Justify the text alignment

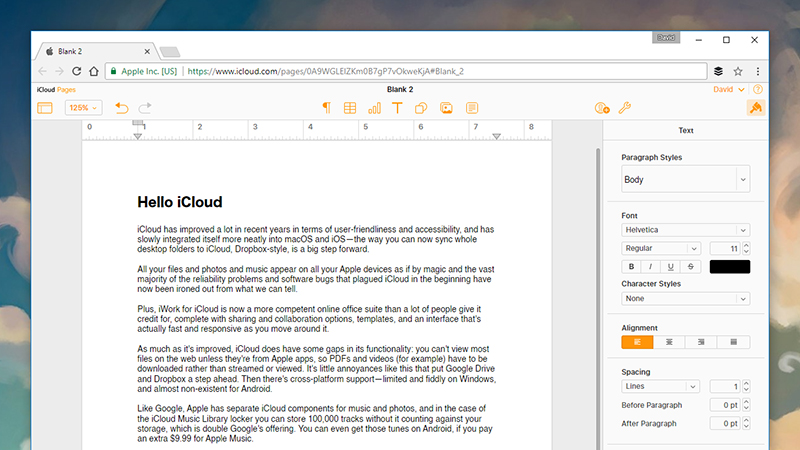pyautogui.click(x=734, y=342)
